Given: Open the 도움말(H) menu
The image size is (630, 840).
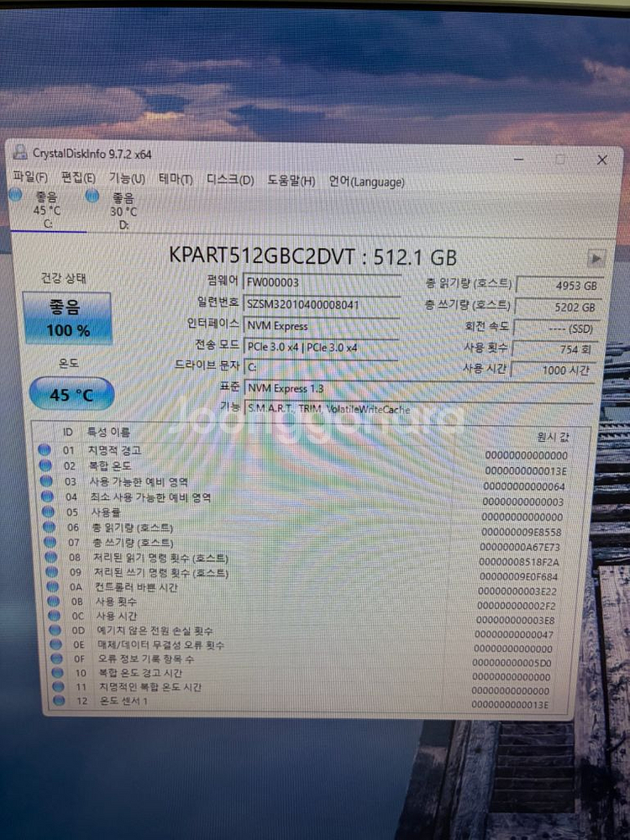Looking at the screenshot, I should point(291,181).
